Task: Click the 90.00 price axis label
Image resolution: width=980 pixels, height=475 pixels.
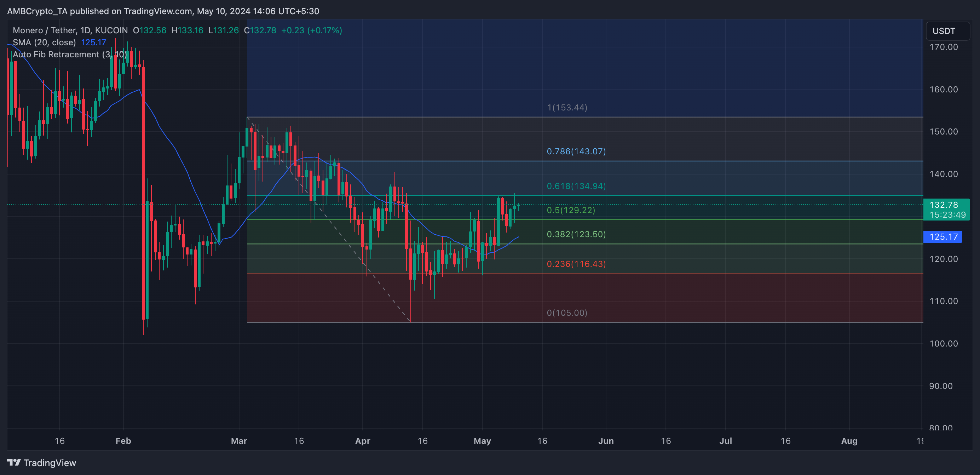Action: tap(941, 385)
